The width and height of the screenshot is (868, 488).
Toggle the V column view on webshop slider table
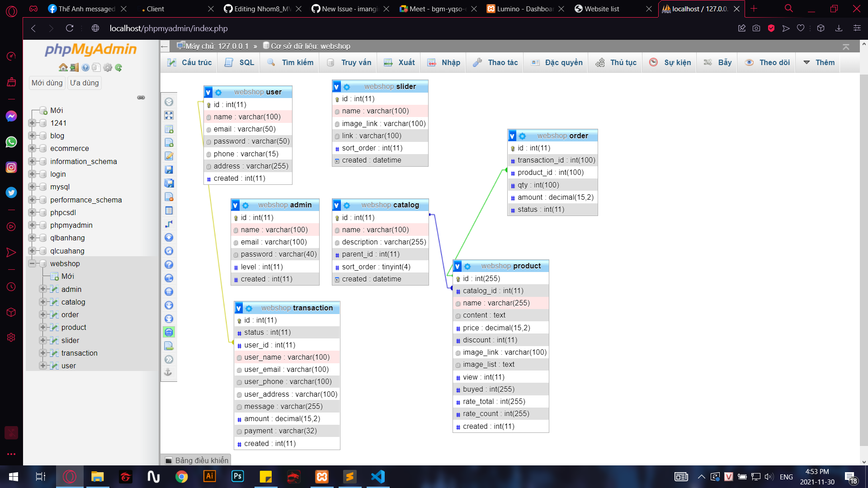337,86
